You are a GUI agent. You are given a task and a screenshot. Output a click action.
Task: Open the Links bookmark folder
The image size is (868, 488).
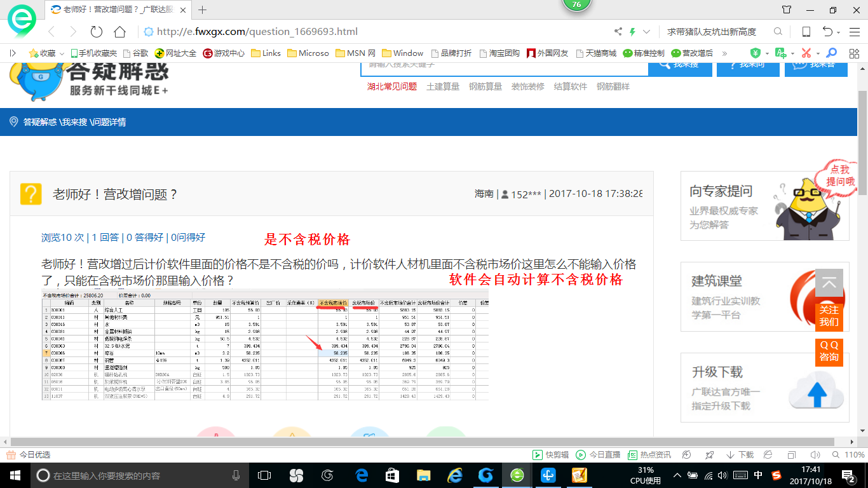point(266,53)
